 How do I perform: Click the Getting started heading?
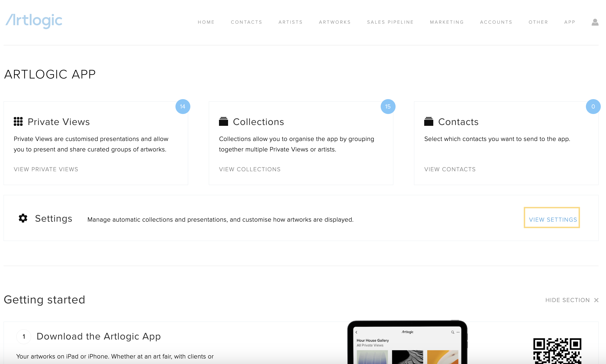45,300
